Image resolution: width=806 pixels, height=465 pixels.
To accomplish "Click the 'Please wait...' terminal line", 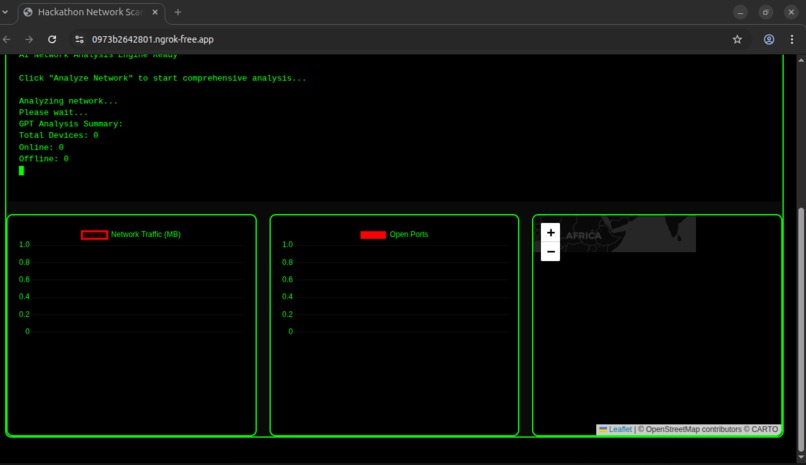I will [x=53, y=112].
